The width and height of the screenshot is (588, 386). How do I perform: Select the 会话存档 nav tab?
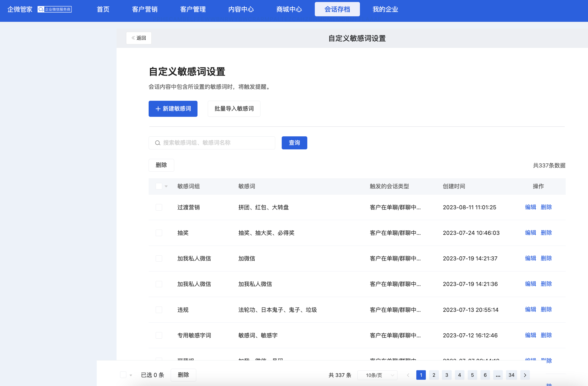(337, 9)
